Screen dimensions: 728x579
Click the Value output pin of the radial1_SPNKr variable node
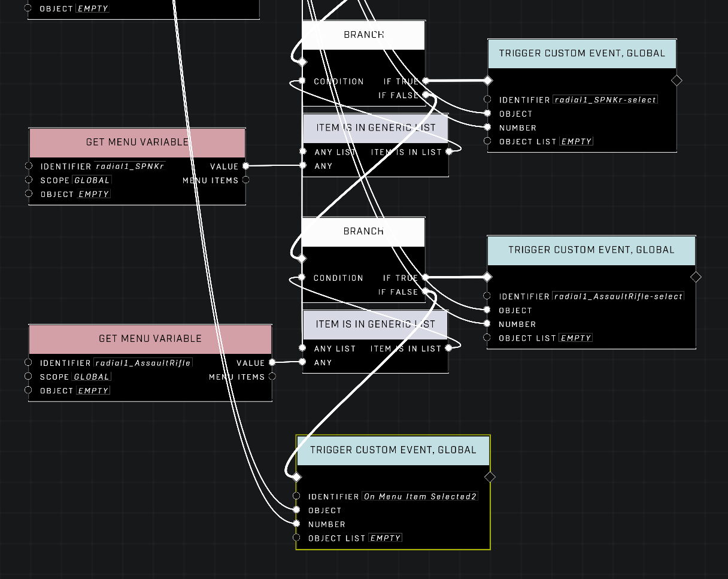pyautogui.click(x=245, y=166)
